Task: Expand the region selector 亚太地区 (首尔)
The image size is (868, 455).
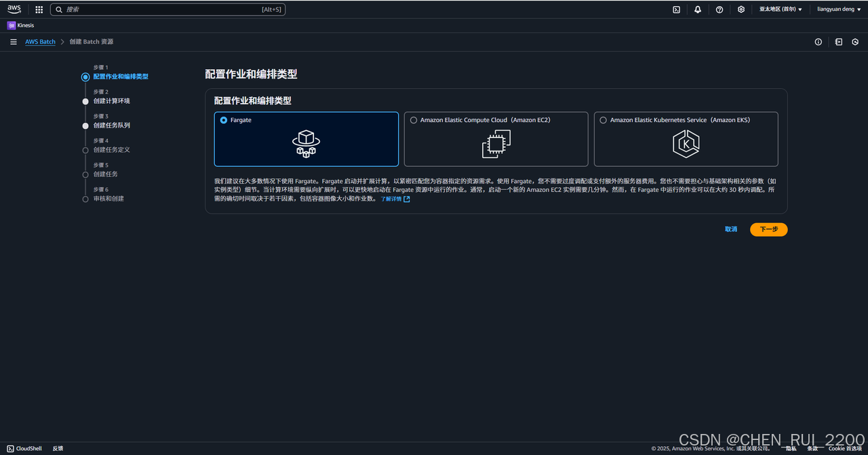Action: tap(781, 9)
